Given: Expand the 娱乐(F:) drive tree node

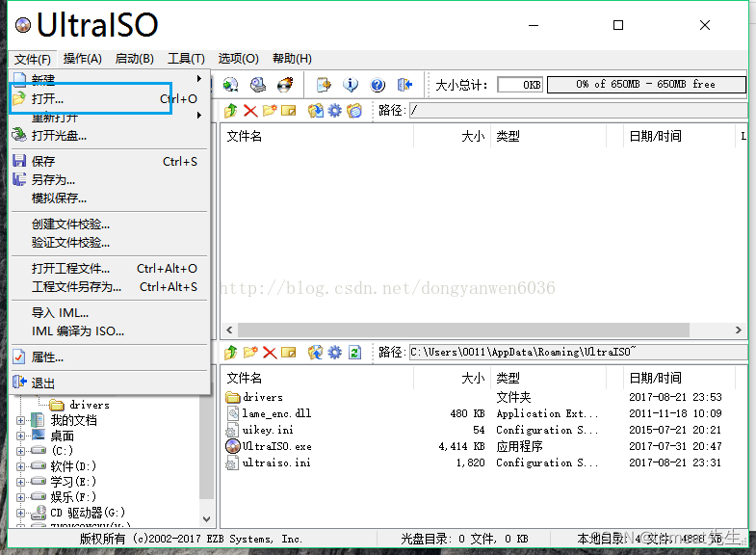Looking at the screenshot, I should pyautogui.click(x=20, y=497).
